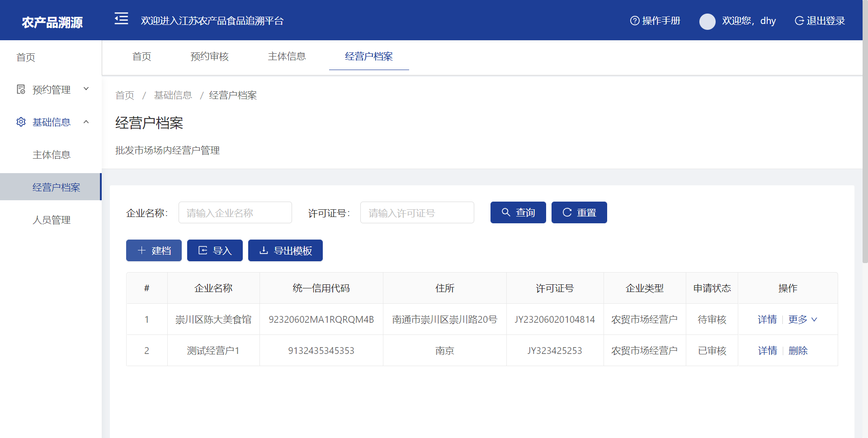Collapse the 基础信息 submenu chevron
This screenshot has width=868, height=438.
click(x=86, y=122)
